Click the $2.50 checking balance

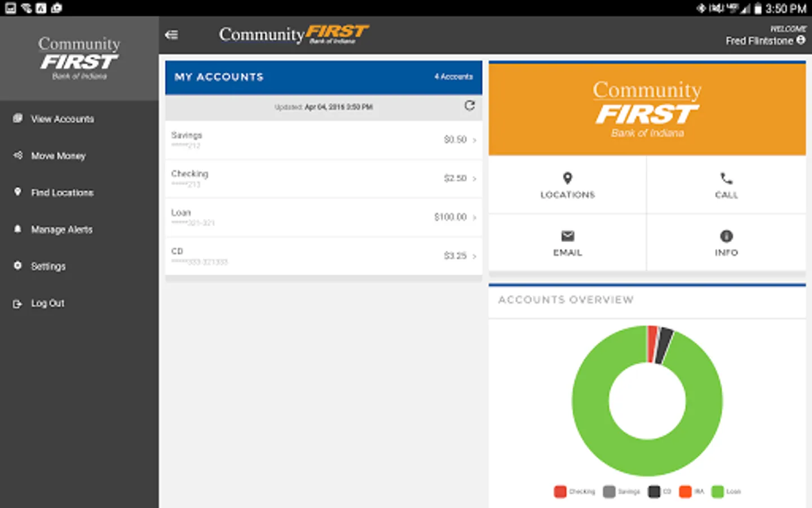pos(455,178)
